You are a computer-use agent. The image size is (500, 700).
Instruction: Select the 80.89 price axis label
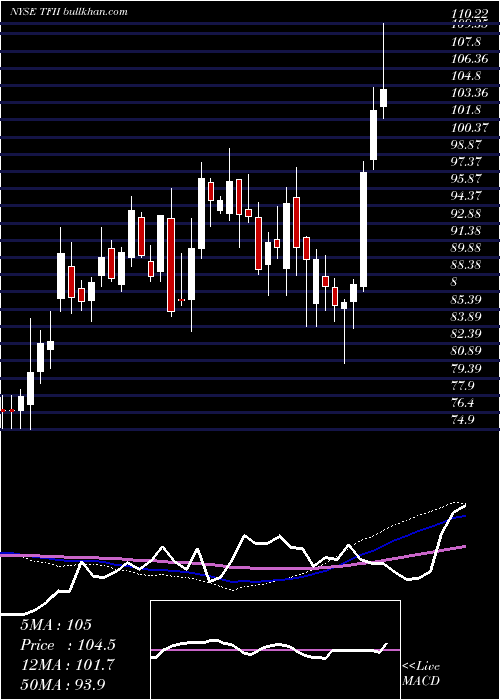[466, 351]
